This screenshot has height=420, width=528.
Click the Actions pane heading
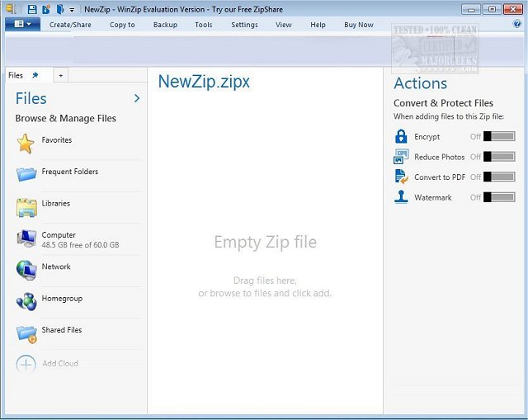421,83
